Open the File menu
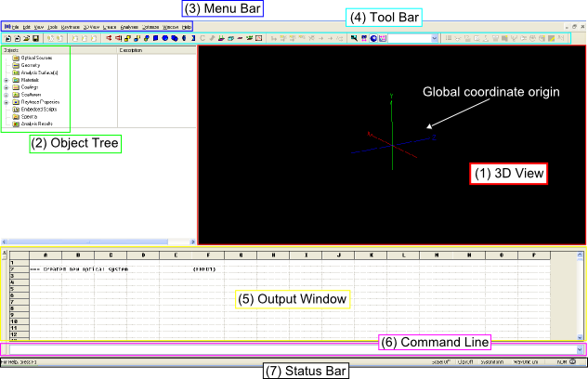 pyautogui.click(x=17, y=27)
